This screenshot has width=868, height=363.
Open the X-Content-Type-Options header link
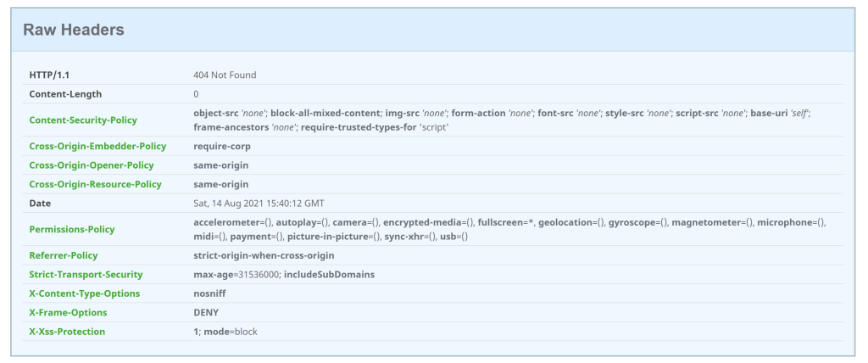point(84,293)
